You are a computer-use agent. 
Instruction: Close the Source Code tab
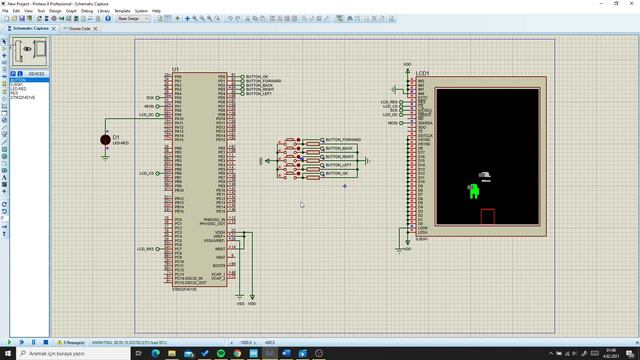pos(96,29)
